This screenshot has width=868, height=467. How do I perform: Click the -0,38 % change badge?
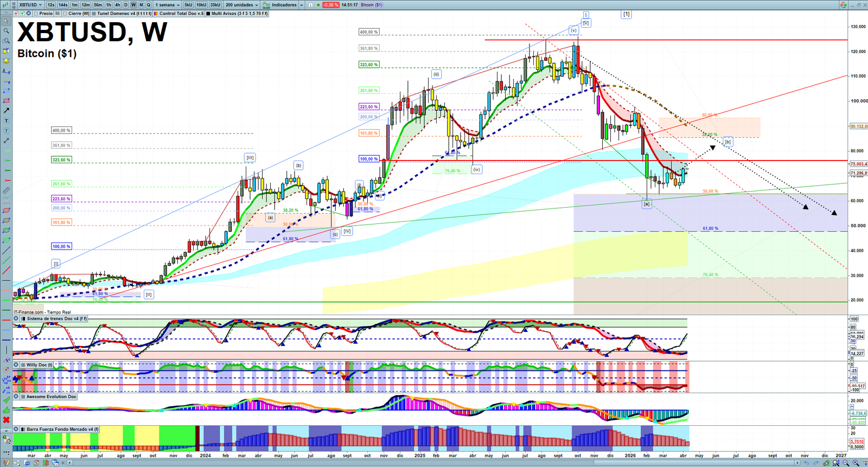(x=331, y=5)
